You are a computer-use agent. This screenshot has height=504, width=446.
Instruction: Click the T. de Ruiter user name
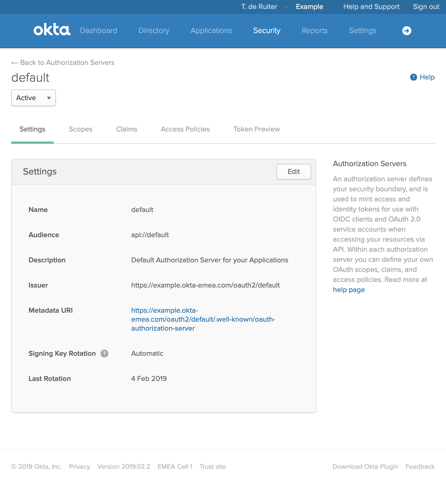[x=259, y=7]
